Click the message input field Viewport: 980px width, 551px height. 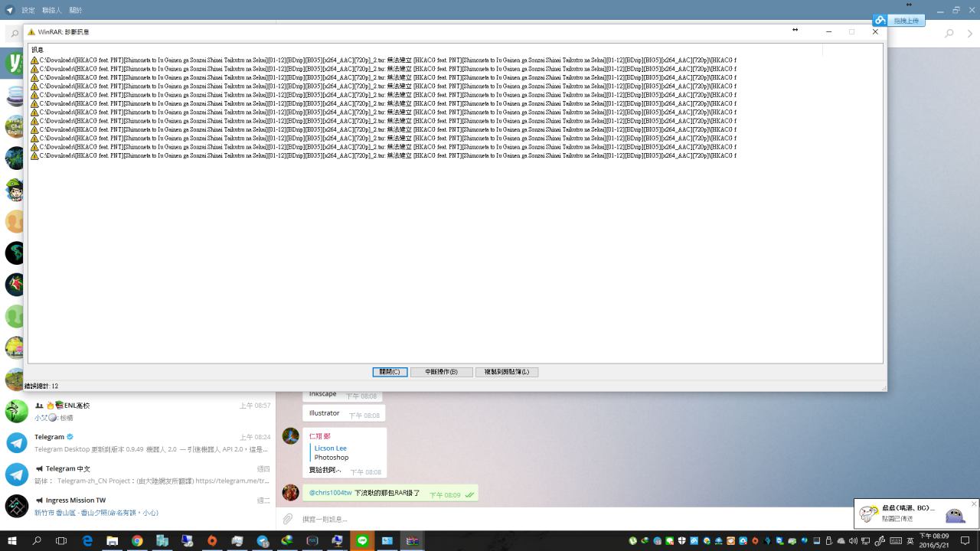point(574,519)
